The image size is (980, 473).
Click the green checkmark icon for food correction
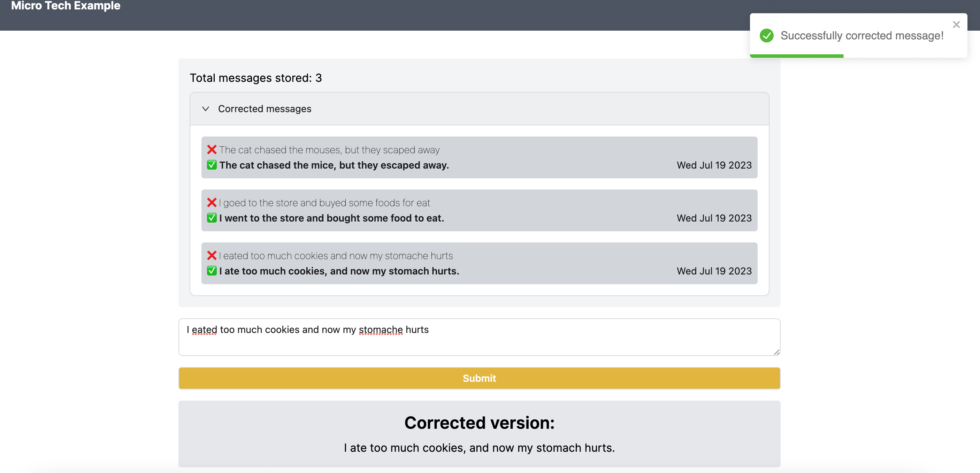(211, 217)
